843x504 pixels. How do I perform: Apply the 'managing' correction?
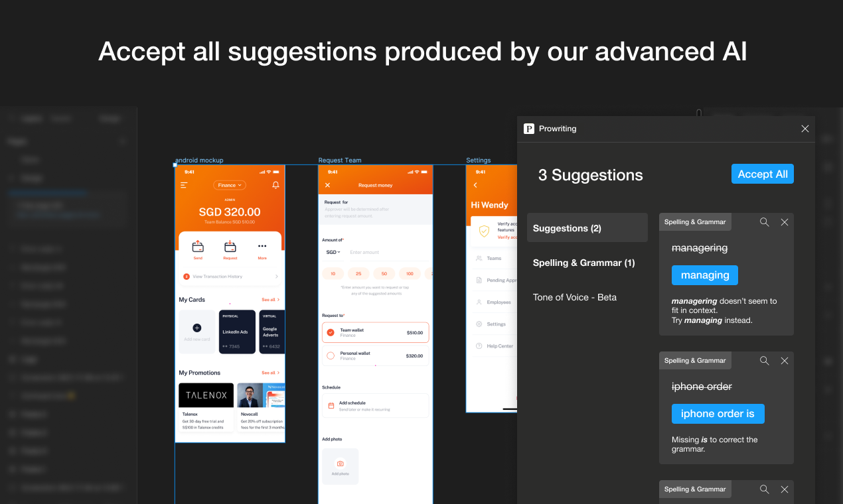705,275
